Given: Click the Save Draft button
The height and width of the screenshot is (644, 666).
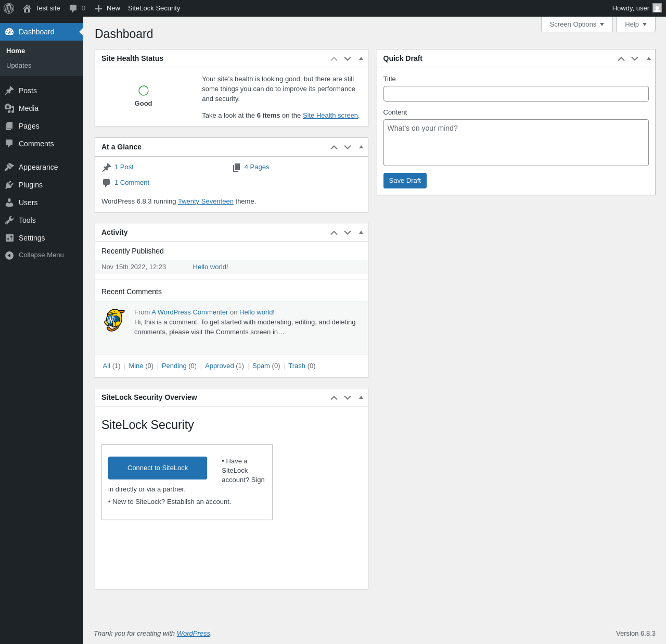Looking at the screenshot, I should tap(405, 181).
